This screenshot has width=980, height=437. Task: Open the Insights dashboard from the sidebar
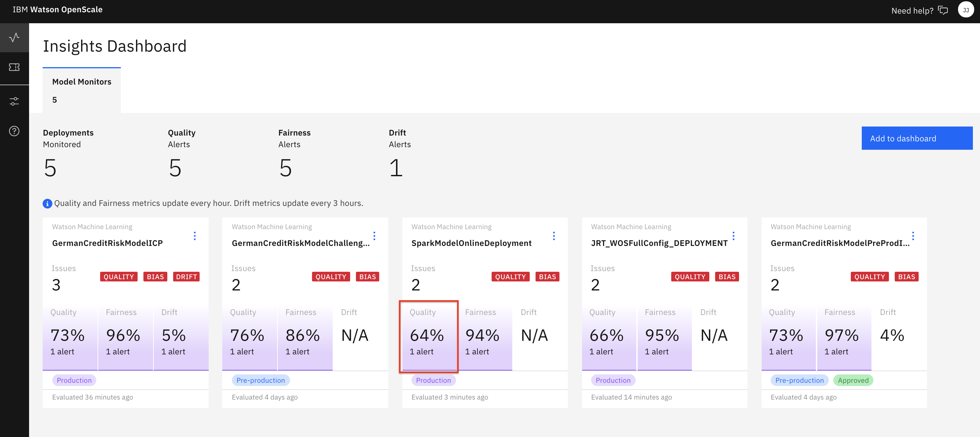click(x=14, y=38)
